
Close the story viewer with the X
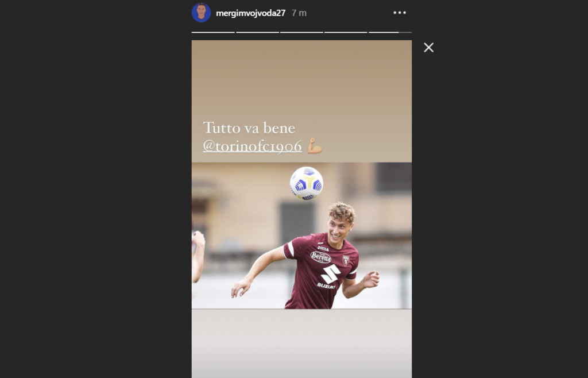click(428, 48)
